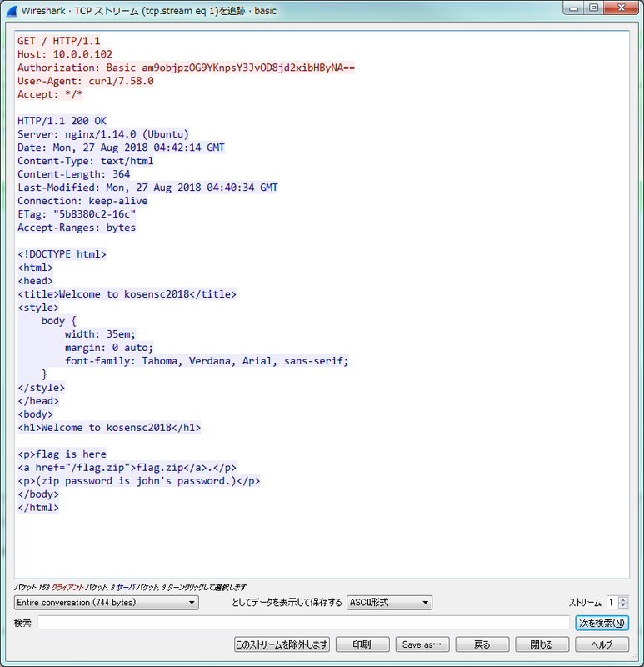Focus the stream number field
644x667 pixels.
click(x=612, y=602)
